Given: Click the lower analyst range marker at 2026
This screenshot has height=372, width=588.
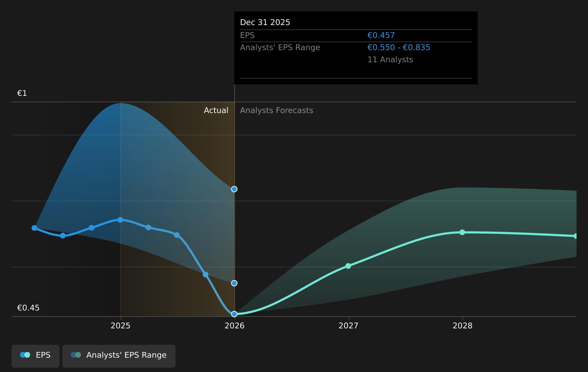Looking at the screenshot, I should click(x=234, y=283).
